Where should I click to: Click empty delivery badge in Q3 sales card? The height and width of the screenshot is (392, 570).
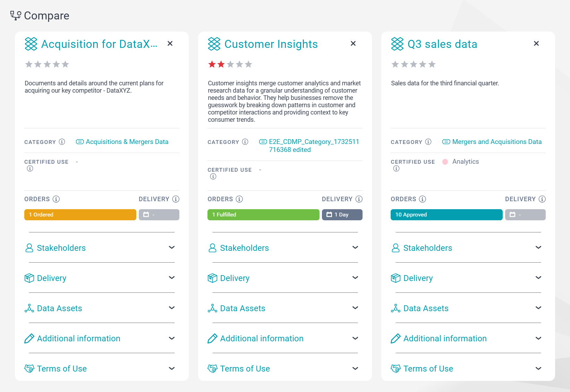525,215
